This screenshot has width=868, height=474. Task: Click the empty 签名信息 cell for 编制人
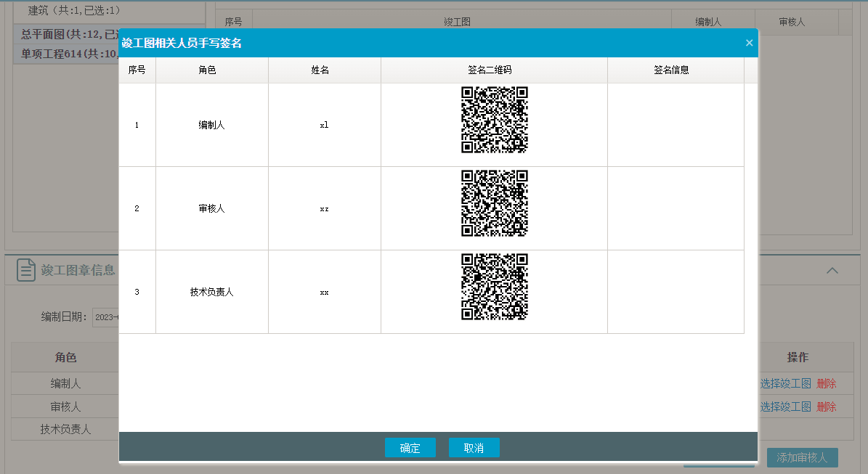(x=676, y=125)
